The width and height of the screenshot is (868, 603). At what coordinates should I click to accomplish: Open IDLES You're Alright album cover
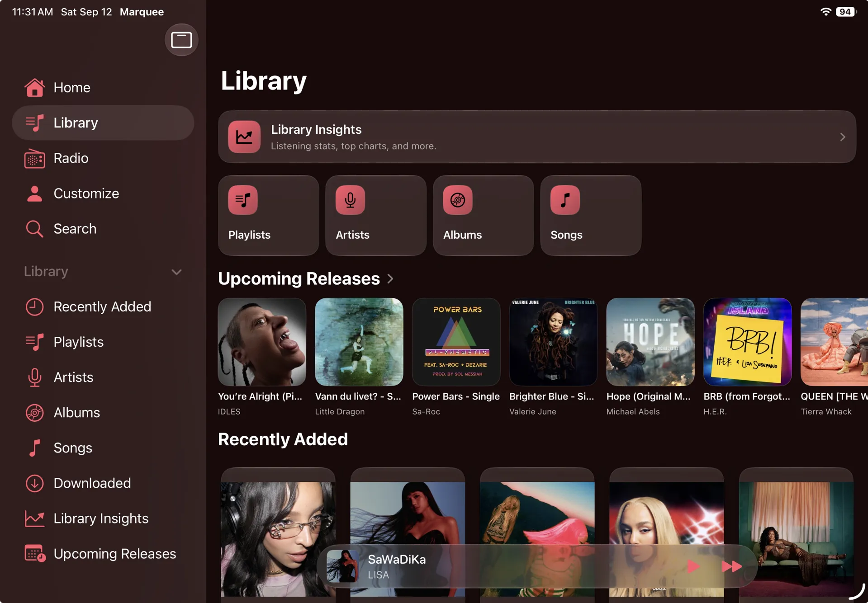pos(262,342)
